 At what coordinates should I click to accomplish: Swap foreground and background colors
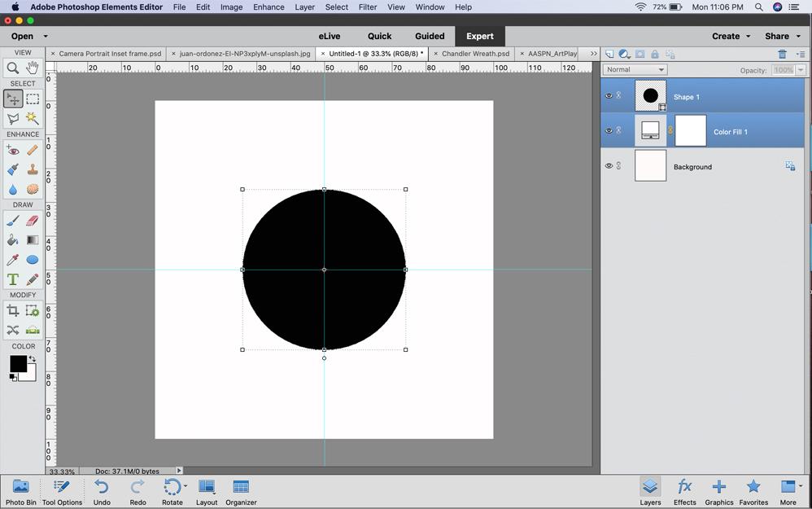[x=33, y=358]
